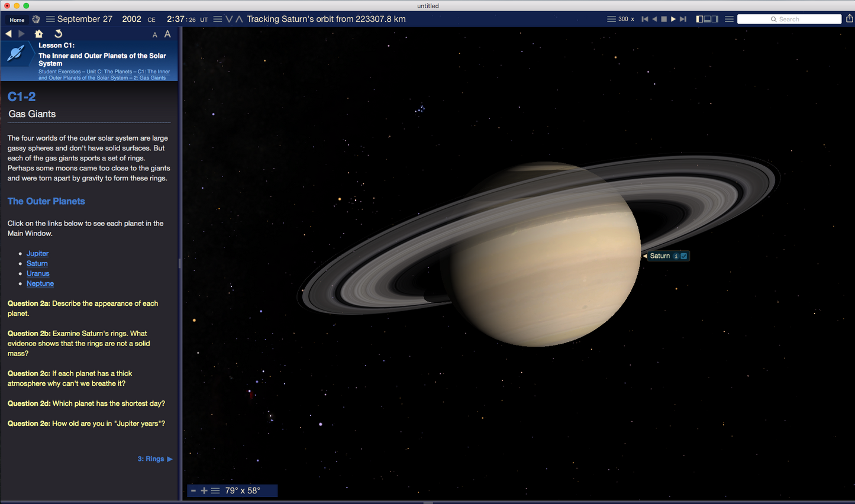Viewport: 855px width, 504px height.
Task: Click the SkyGuide reload arrow icon
Action: tap(58, 34)
